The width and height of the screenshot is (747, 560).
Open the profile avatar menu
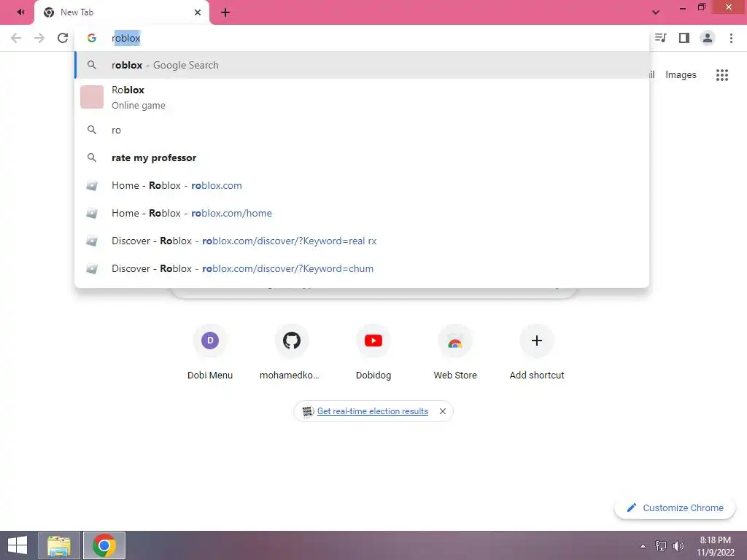click(708, 38)
